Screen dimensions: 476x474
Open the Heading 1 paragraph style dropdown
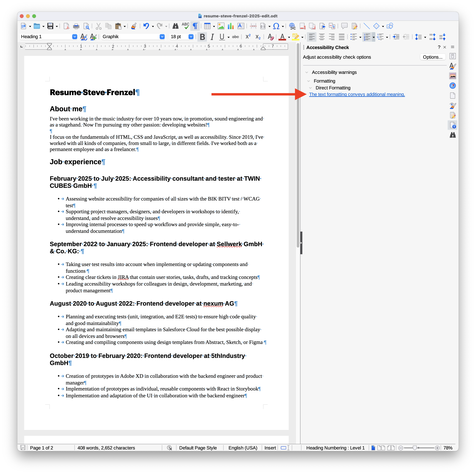74,37
